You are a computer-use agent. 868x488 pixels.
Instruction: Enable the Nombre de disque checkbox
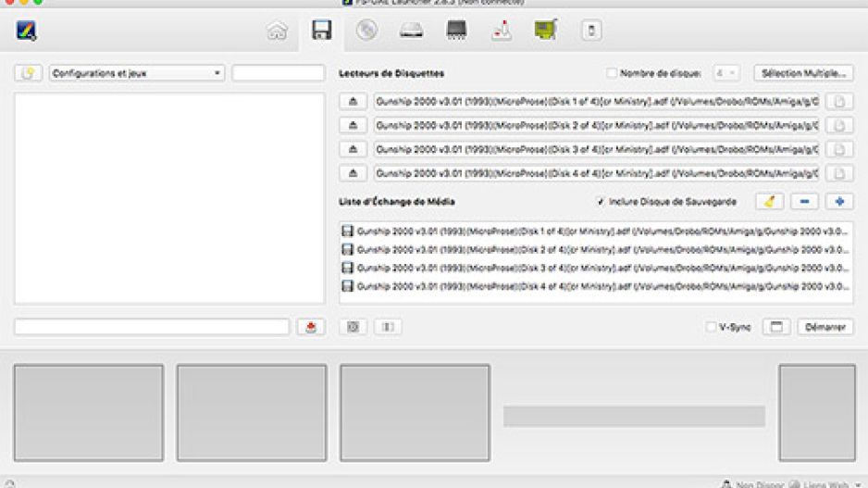point(611,73)
